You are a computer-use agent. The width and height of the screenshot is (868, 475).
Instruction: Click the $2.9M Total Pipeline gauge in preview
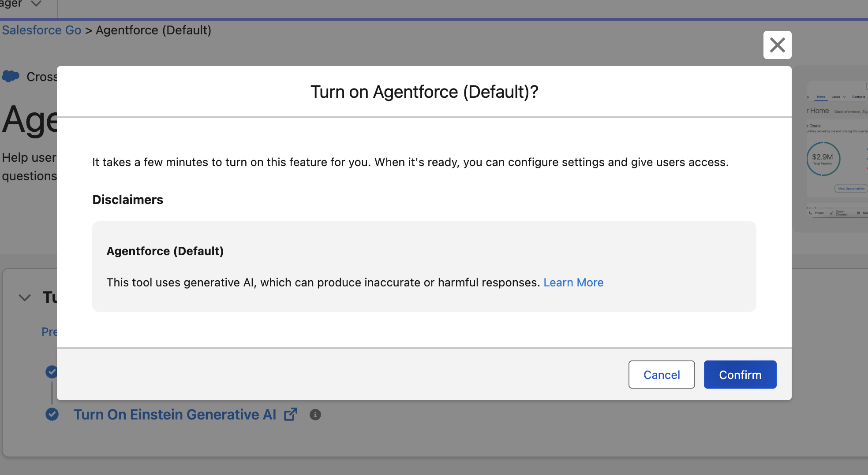pos(823,159)
